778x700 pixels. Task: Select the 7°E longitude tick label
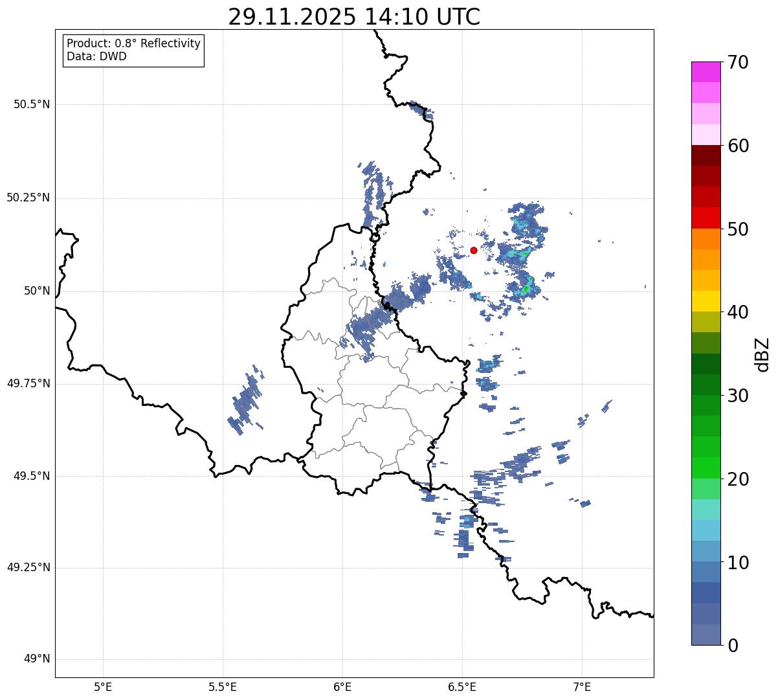tap(582, 686)
